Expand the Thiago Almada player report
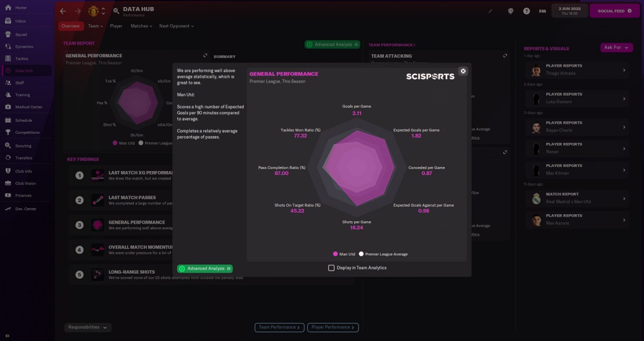Screen dimensions: 644x341 tap(624, 70)
